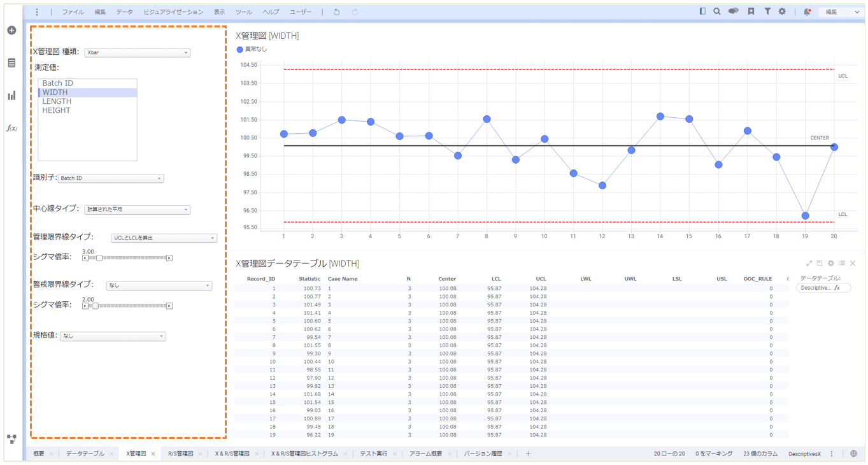
Task: Click the chart point at batch 12
Action: [602, 185]
